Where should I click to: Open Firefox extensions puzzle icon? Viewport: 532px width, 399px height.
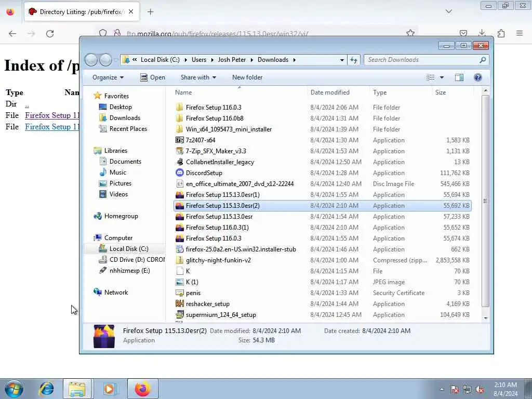tap(501, 33)
